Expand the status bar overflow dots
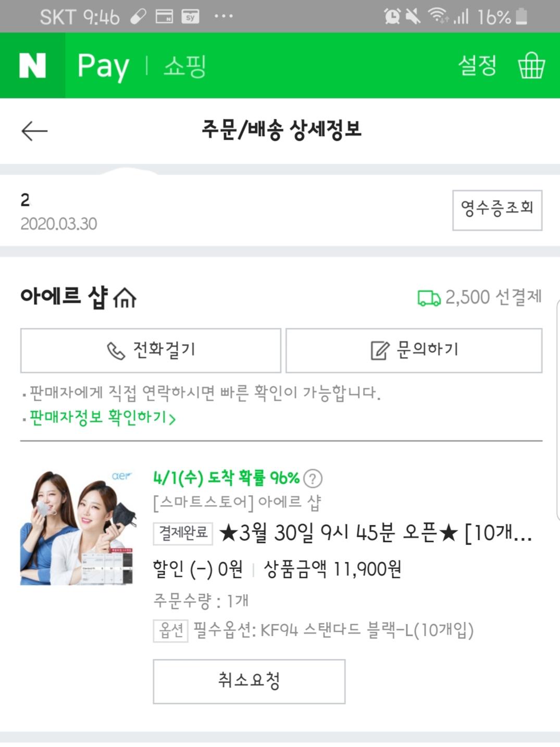Screen dimensions: 560x747 coord(223,17)
